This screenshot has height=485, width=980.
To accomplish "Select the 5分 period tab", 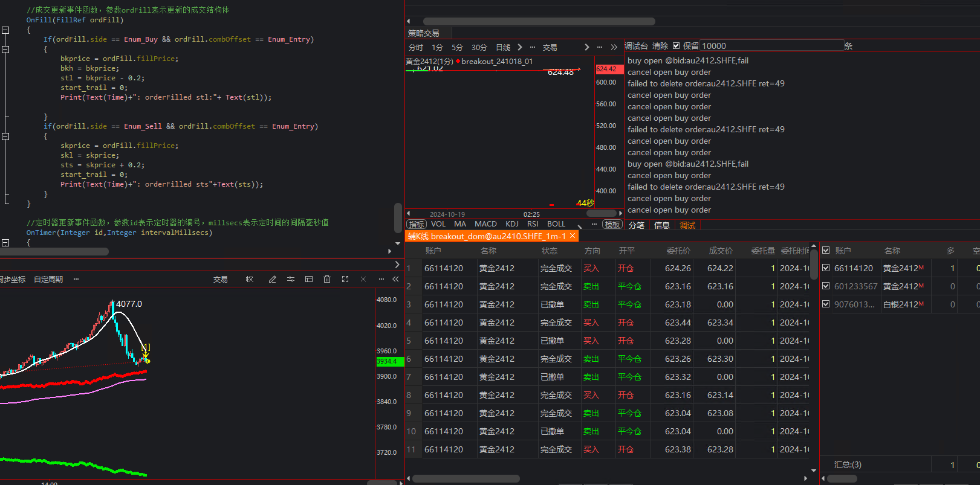I will click(457, 47).
